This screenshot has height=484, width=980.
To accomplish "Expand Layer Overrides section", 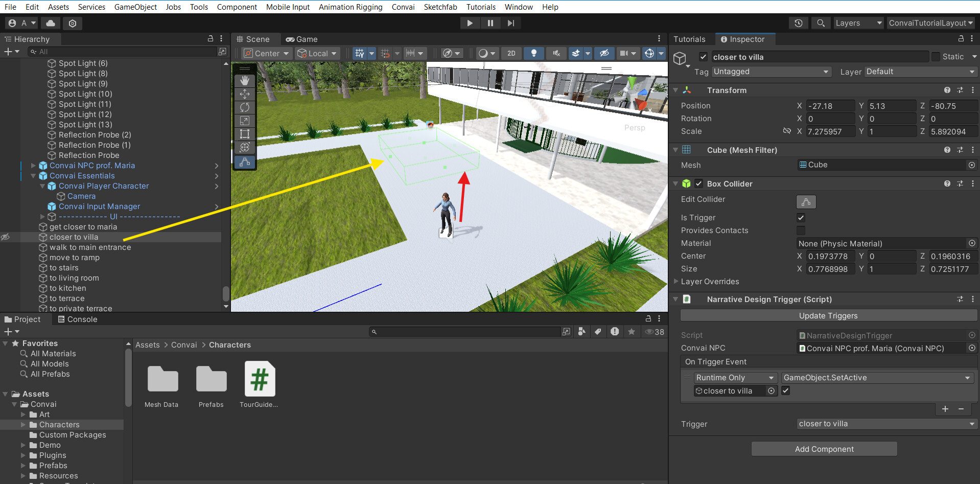I will 676,281.
